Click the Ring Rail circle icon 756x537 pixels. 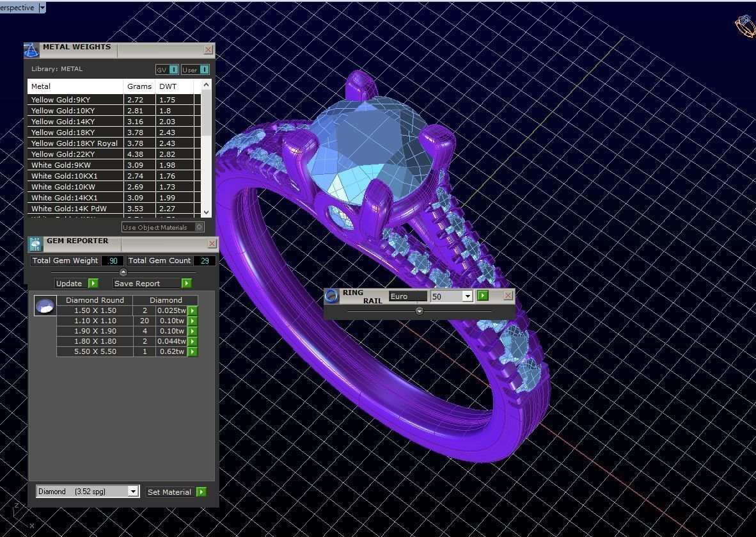(x=331, y=296)
